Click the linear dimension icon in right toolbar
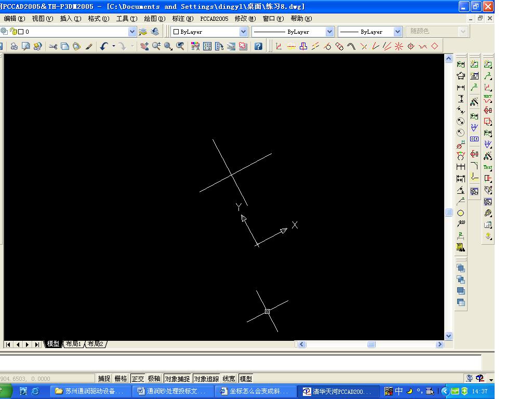Image resolution: width=532 pixels, height=399 pixels. 461,87
